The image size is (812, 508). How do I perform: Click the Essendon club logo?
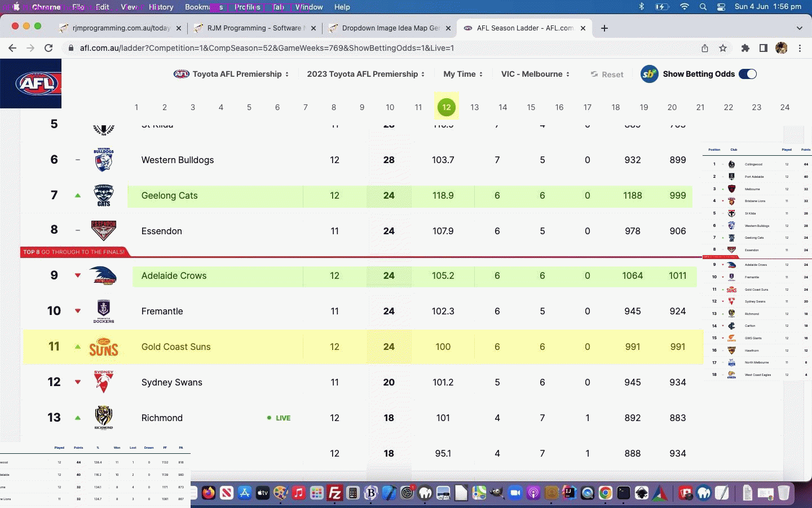pyautogui.click(x=104, y=231)
